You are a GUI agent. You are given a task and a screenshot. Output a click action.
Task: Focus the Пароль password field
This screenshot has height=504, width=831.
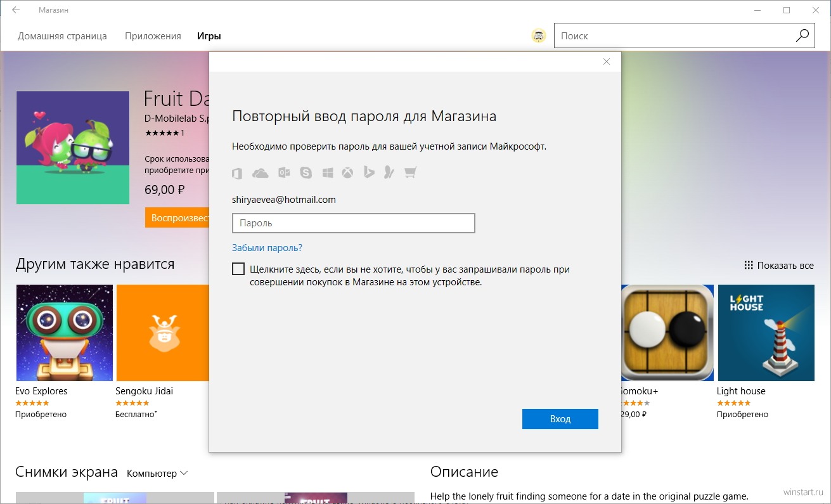pos(353,223)
